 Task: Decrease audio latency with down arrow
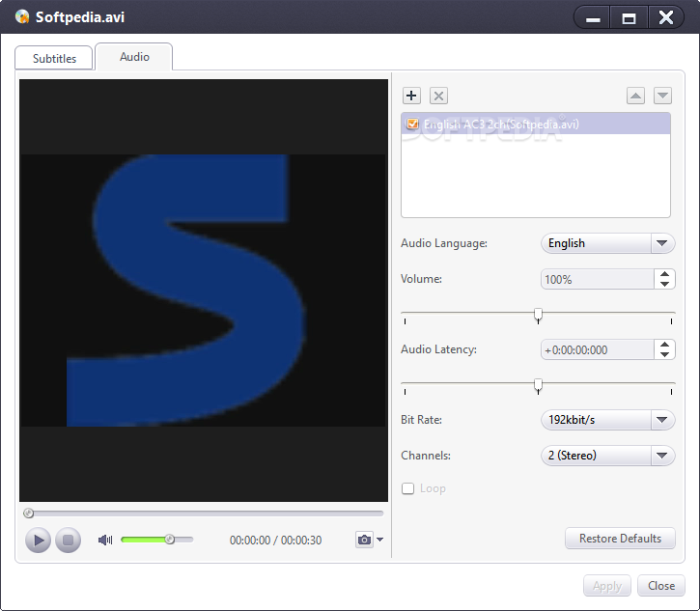click(664, 355)
